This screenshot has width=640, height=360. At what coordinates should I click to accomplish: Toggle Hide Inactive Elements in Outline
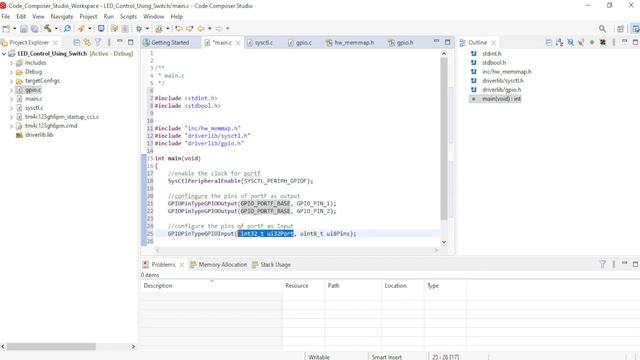click(x=602, y=42)
